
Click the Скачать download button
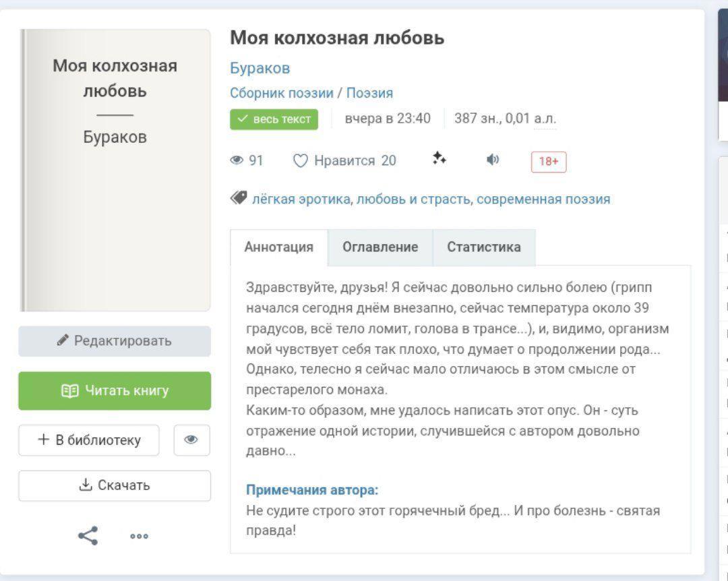click(115, 485)
